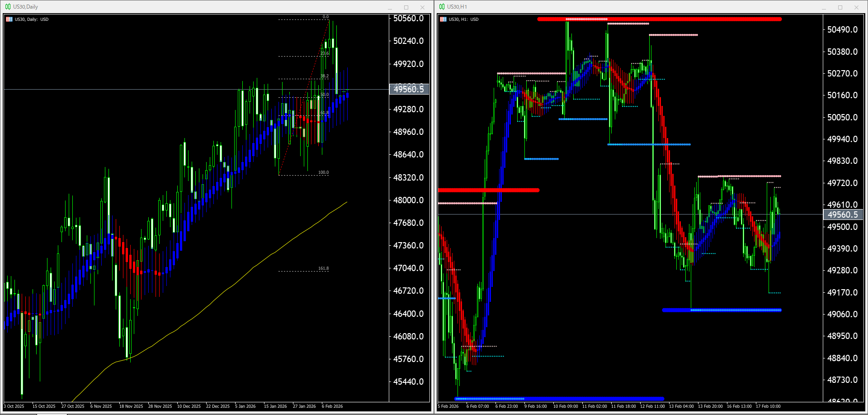Click the 49610.0 price on H1 scale
Image resolution: width=868 pixels, height=415 pixels.
[843, 205]
